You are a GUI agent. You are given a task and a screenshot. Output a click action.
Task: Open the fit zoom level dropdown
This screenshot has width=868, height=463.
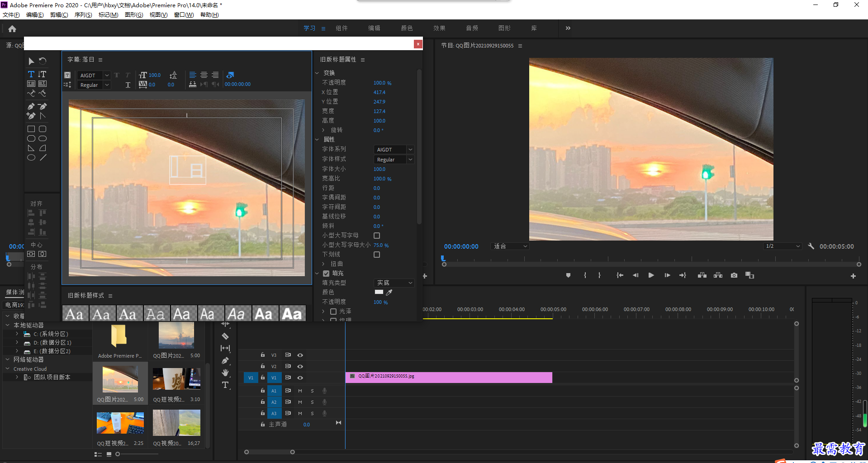tap(510, 246)
